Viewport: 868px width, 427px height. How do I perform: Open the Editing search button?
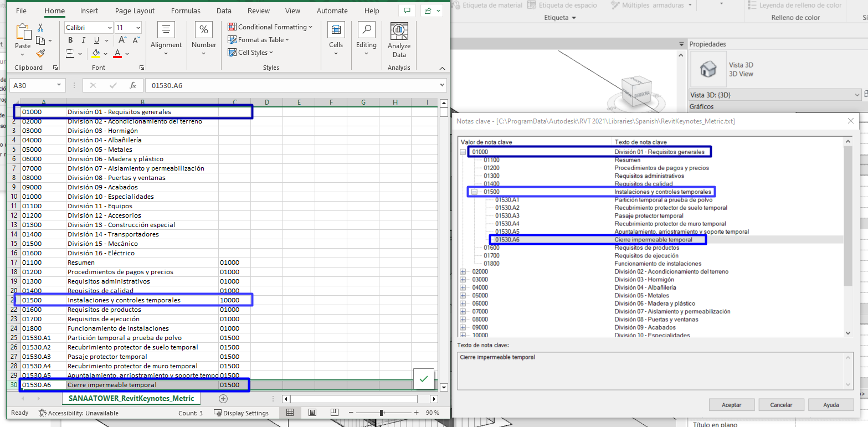[x=366, y=39]
